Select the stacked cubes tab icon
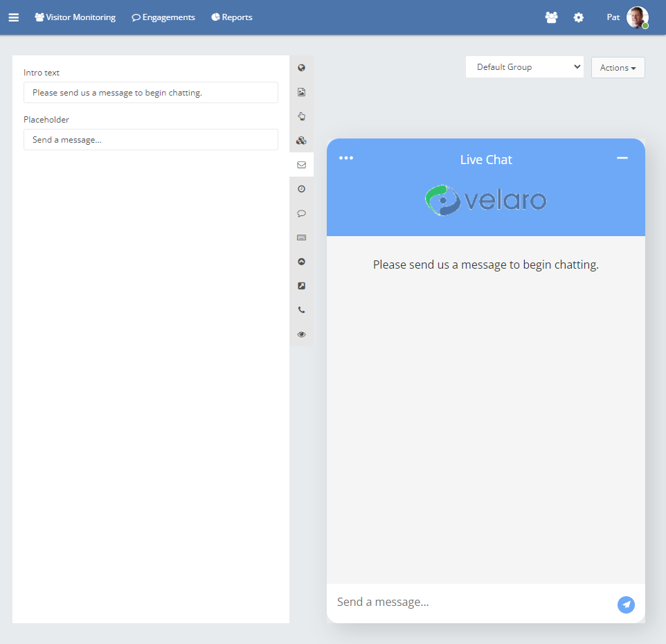Viewport: 666px width, 644px height. click(x=301, y=141)
